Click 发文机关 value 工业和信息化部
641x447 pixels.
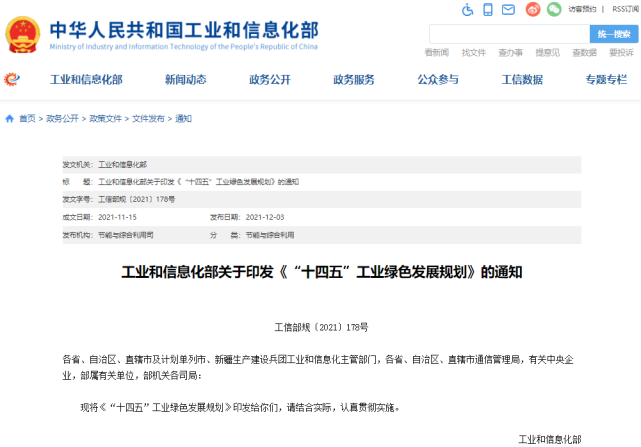point(123,164)
